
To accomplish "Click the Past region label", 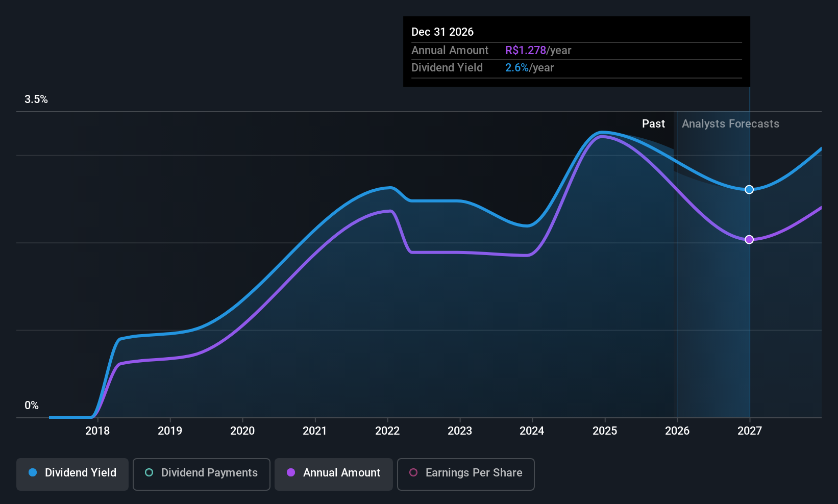I will click(653, 124).
